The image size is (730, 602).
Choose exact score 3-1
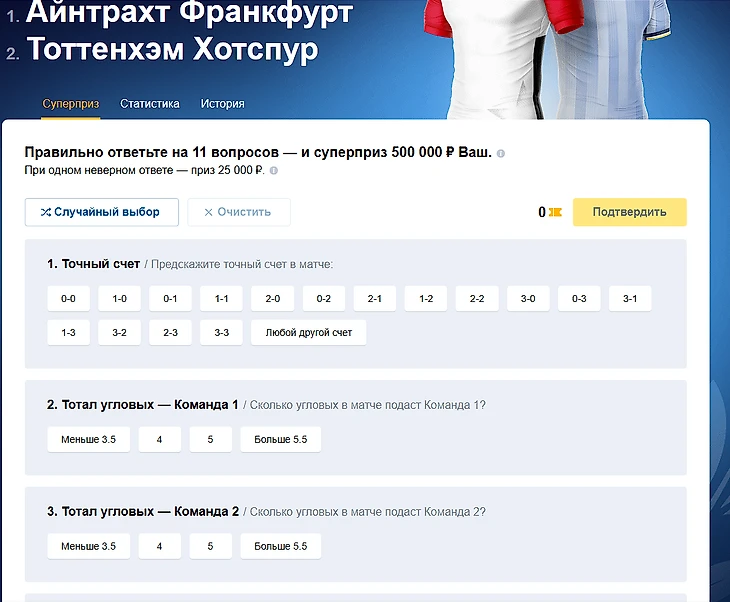(x=630, y=298)
